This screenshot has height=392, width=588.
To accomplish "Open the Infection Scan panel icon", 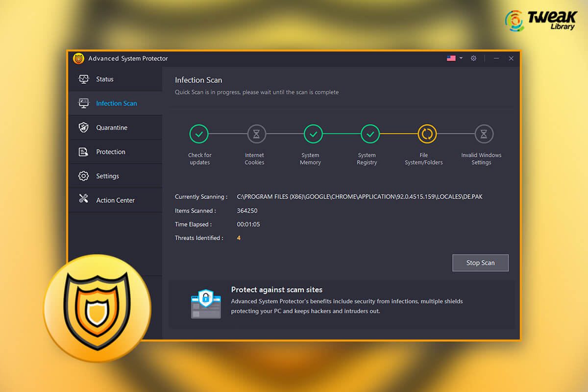I will click(x=83, y=103).
